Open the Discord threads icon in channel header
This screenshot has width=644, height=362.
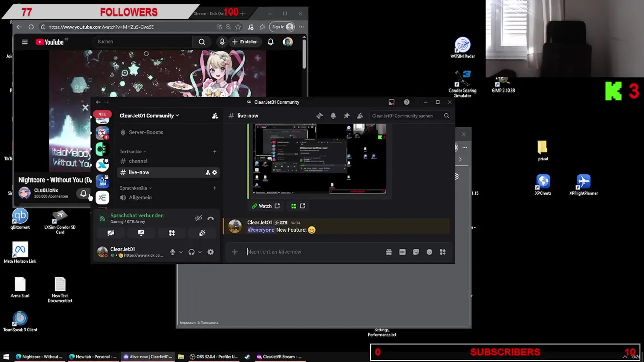[319, 116]
